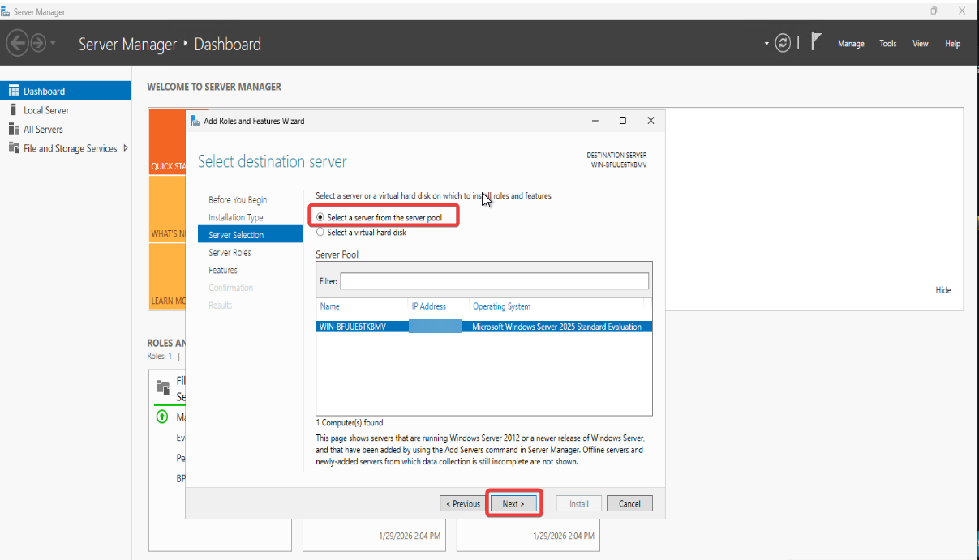Choose Select a virtual hard disk option
Image resolution: width=979 pixels, height=560 pixels.
320,233
